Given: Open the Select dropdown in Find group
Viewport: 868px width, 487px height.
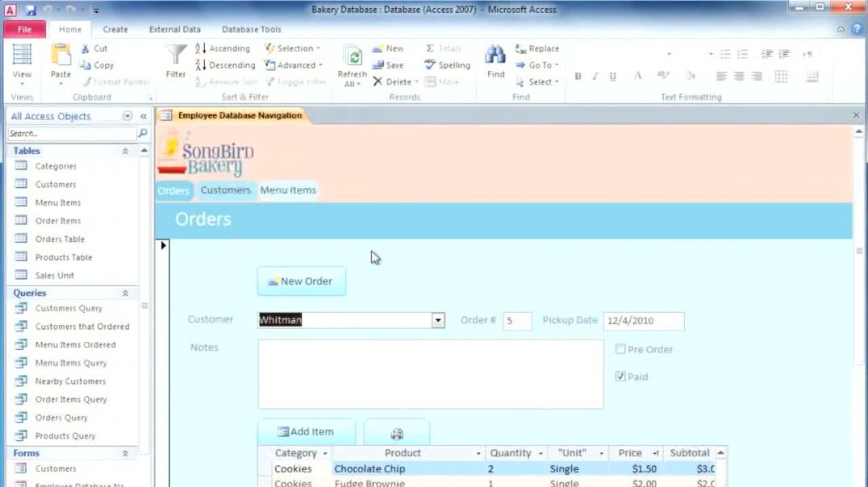Looking at the screenshot, I should (x=537, y=82).
